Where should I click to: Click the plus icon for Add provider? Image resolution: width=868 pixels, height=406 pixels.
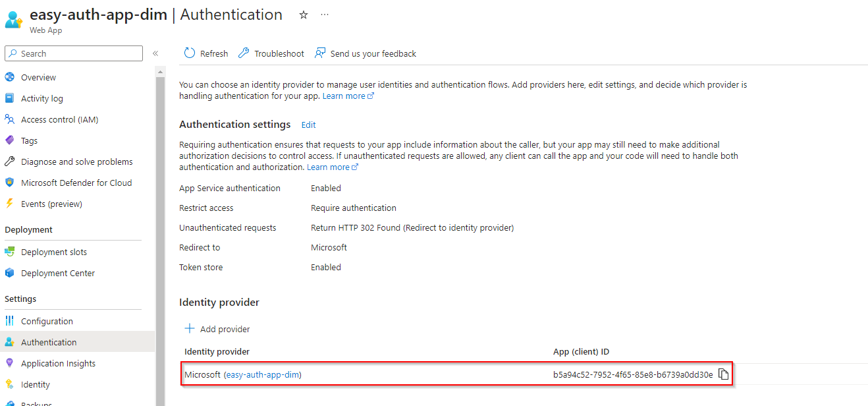[190, 328]
